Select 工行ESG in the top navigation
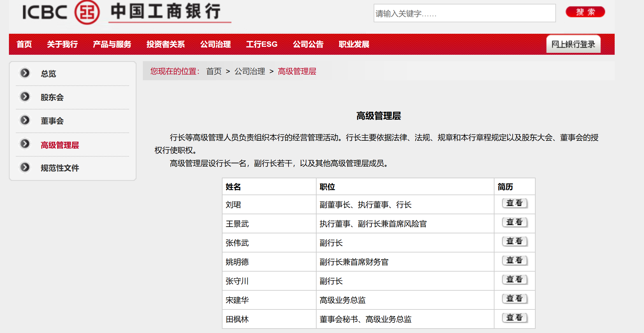Image resolution: width=644 pixels, height=333 pixels. click(261, 44)
